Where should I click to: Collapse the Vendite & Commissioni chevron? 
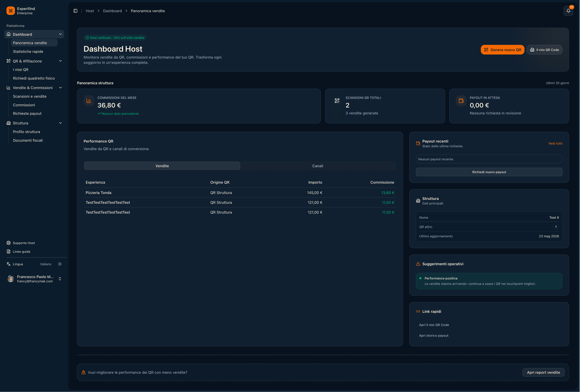tap(60, 88)
